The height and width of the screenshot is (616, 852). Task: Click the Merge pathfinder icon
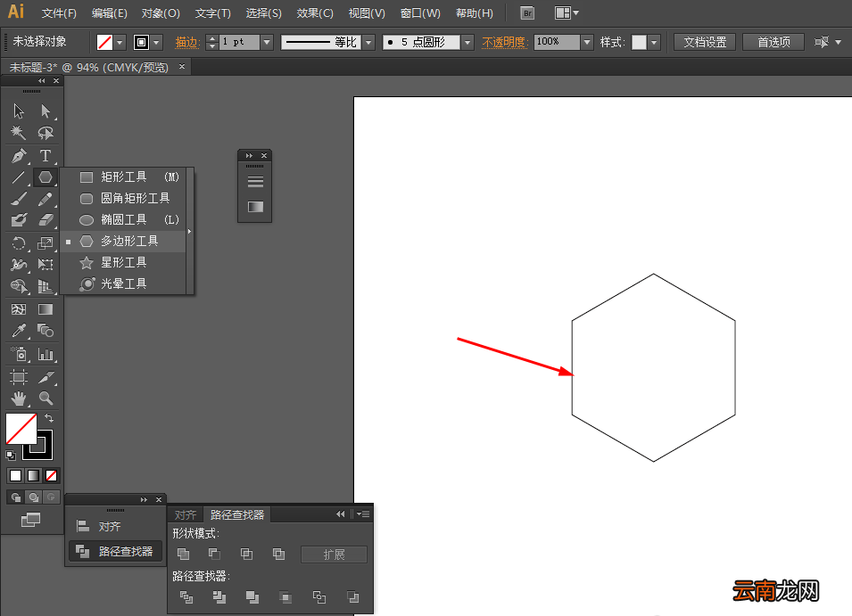252,597
